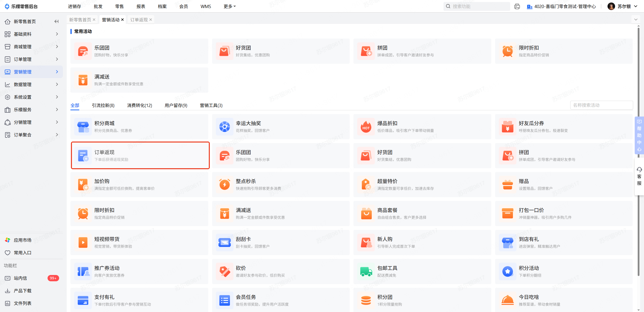Click the 积分团 coins stack icon
The image size is (644, 312).
click(x=366, y=300)
